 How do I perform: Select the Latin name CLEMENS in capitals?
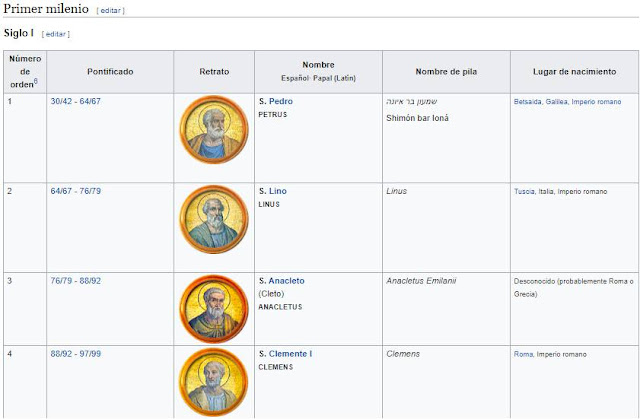click(276, 367)
